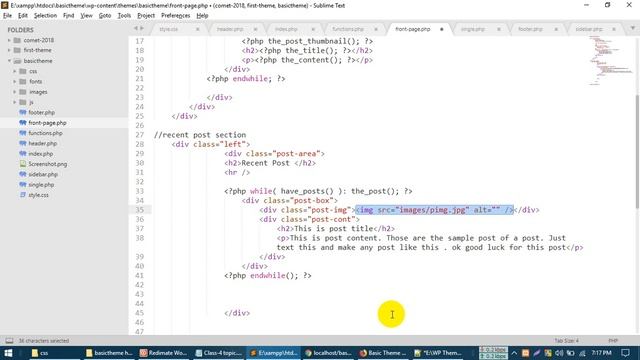Image resolution: width=640 pixels, height=360 pixels.
Task: Switch to the header.php tab
Action: (230, 29)
